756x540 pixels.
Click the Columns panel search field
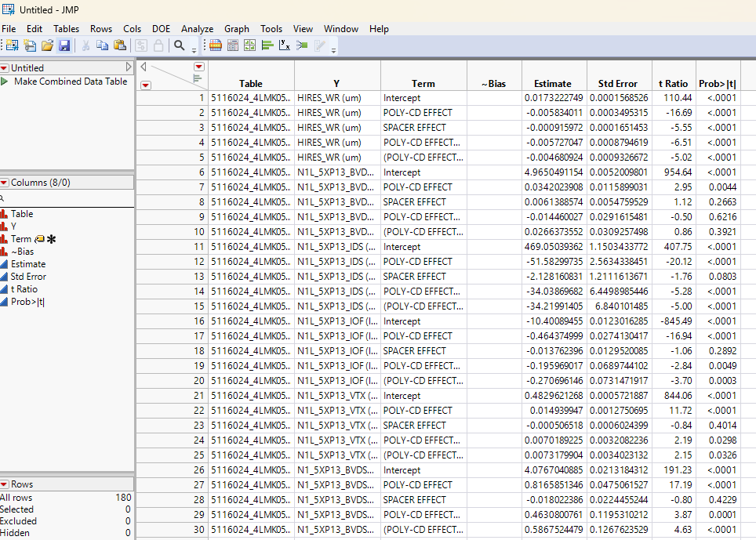(x=67, y=199)
